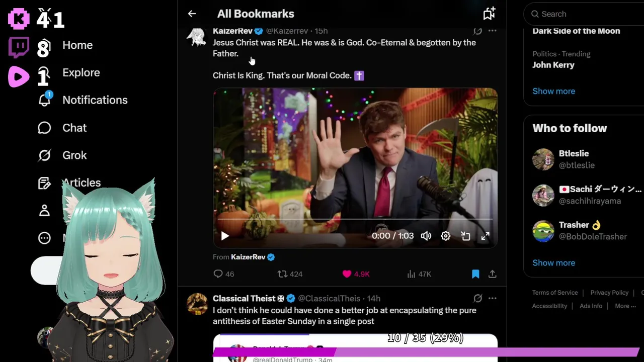644x362 pixels.
Task: Enter video fullscreen mode
Action: pos(485,236)
